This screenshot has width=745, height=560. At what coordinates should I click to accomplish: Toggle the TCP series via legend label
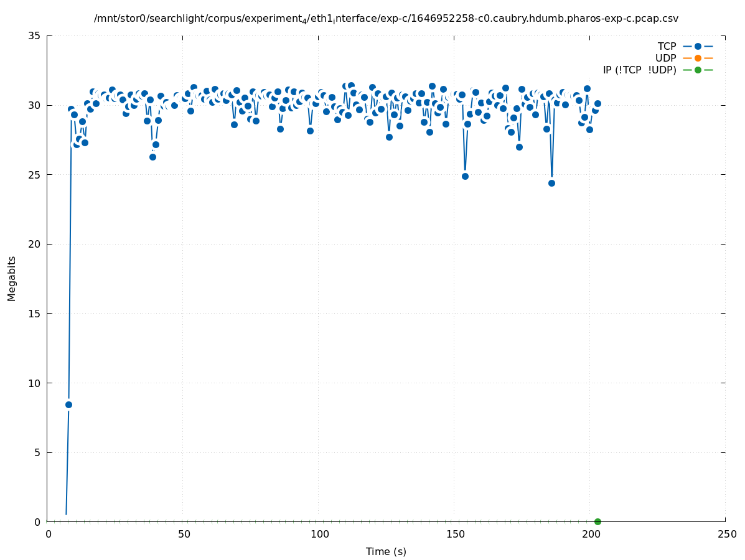click(667, 46)
